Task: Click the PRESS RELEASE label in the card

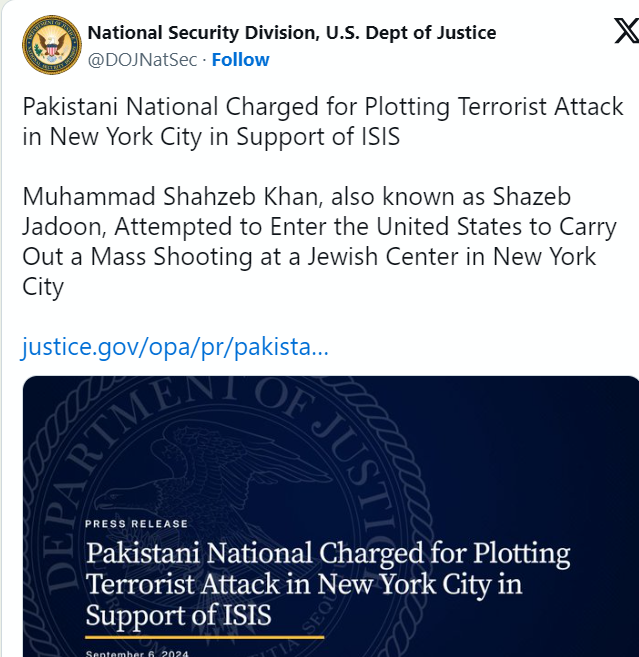Action: coord(136,523)
